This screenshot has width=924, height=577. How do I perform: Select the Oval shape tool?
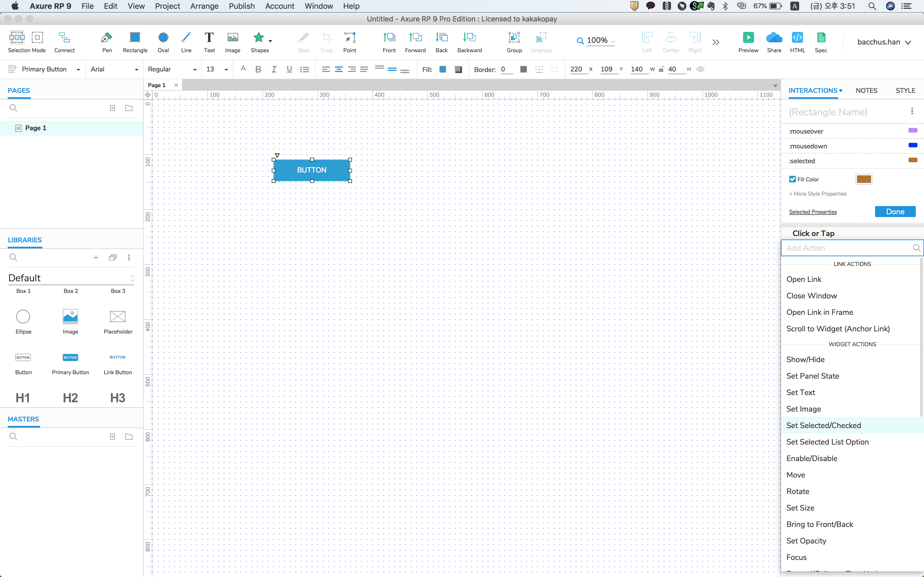point(163,37)
